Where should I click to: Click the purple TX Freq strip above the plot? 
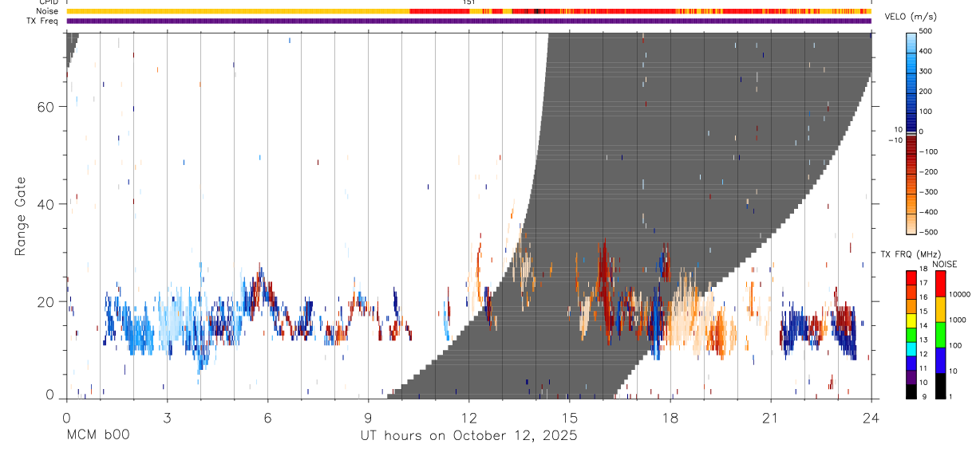469,21
